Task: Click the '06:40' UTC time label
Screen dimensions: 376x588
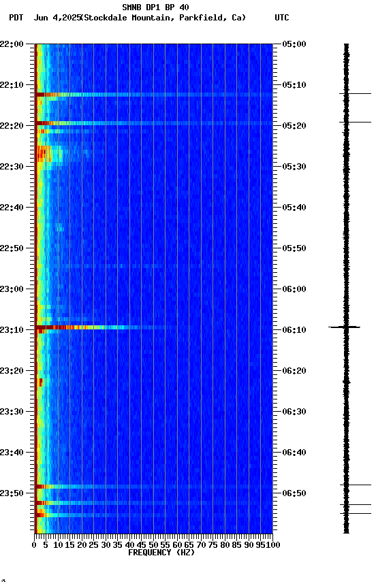Action: pyautogui.click(x=294, y=453)
